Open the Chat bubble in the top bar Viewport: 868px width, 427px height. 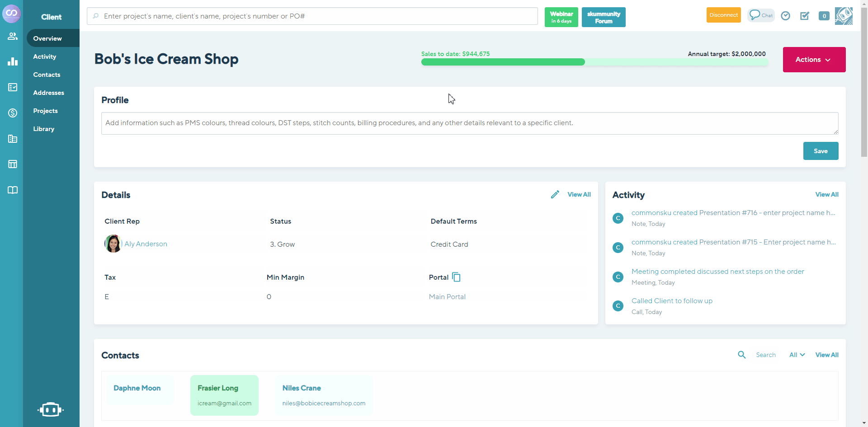[x=760, y=15]
